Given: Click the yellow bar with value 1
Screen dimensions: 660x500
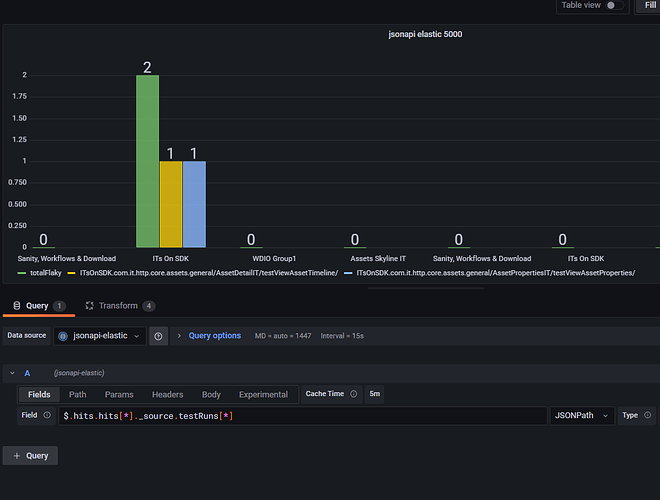Looking at the screenshot, I should pos(171,204).
